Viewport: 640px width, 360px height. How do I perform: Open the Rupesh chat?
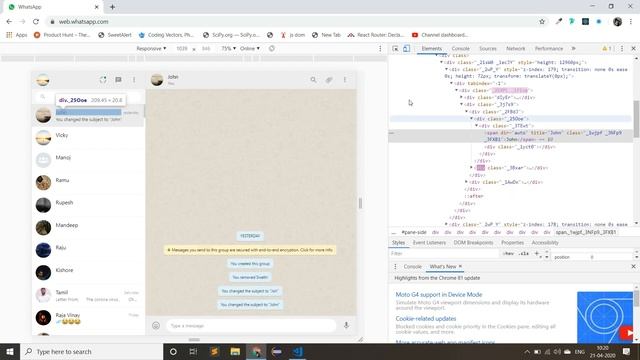(88, 205)
